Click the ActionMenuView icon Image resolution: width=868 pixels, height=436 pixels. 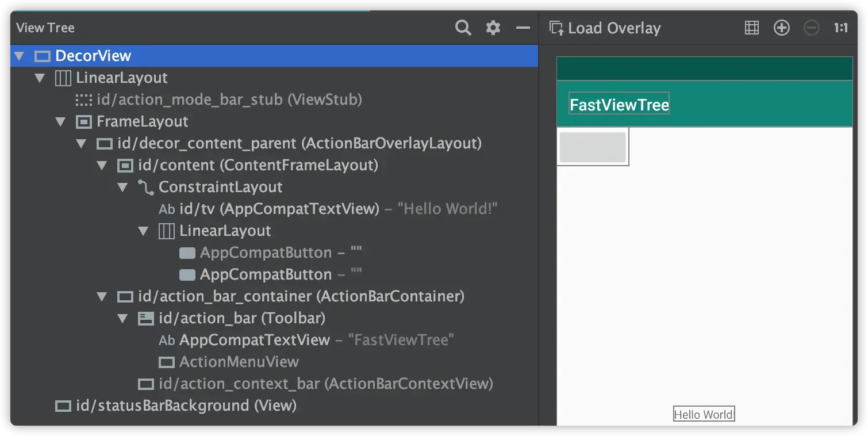coord(167,362)
